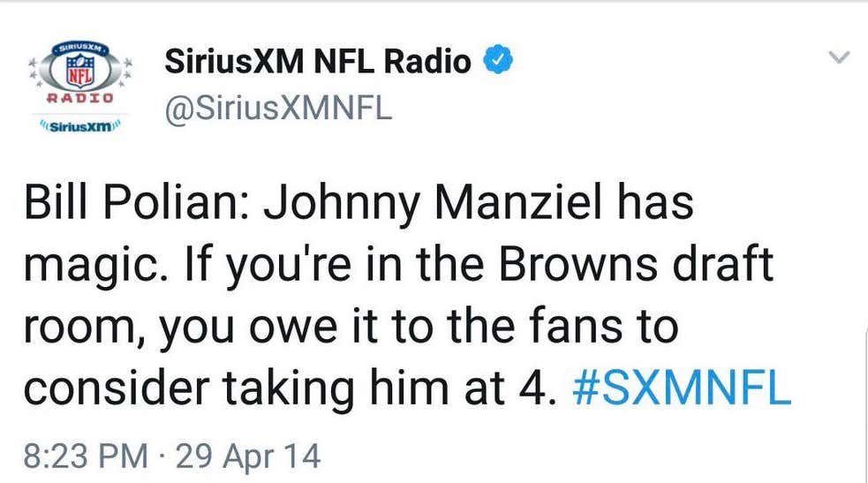
Task: Click the NFL shield inside the avatar
Action: coord(81,72)
